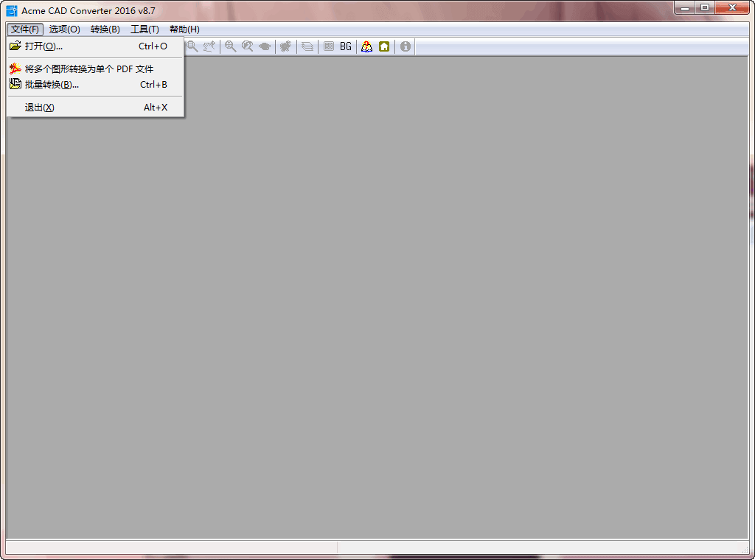This screenshot has width=755, height=560.
Task: Click the grayed 3D orbit icon
Action: (265, 46)
